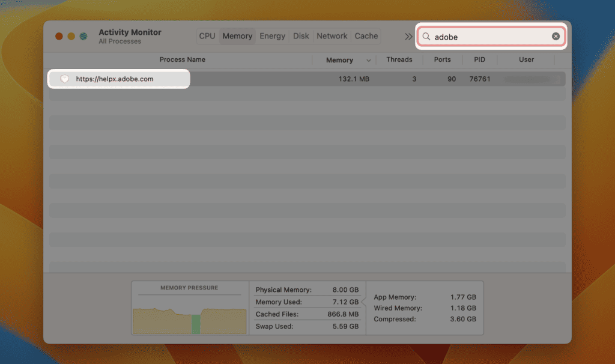
Task: Switch to the CPU tab
Action: pos(207,36)
